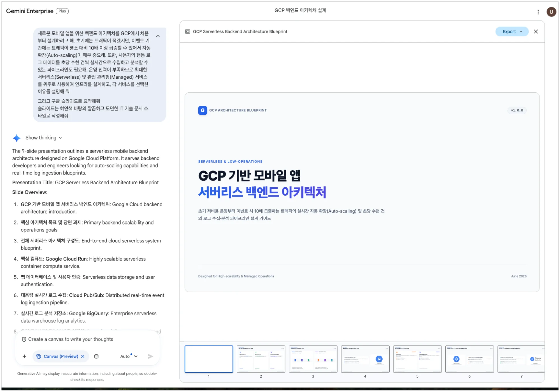This screenshot has height=392, width=560.
Task: Click the shield icon in input placeholder
Action: (24, 339)
